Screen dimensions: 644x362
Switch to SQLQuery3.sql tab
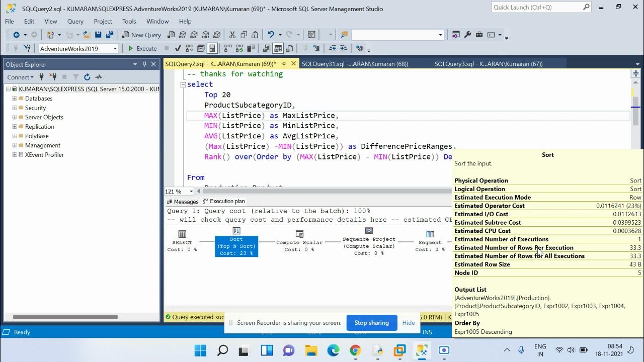(488, 64)
